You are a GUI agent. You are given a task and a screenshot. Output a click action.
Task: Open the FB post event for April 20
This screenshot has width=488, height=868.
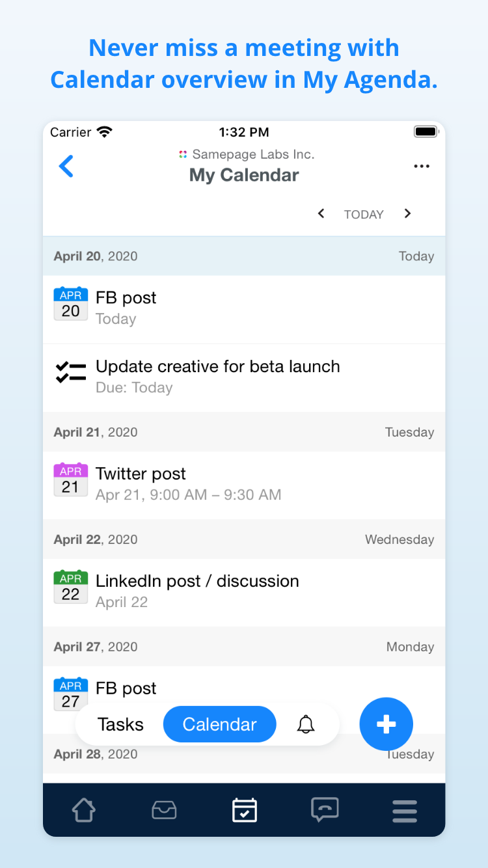(x=244, y=309)
